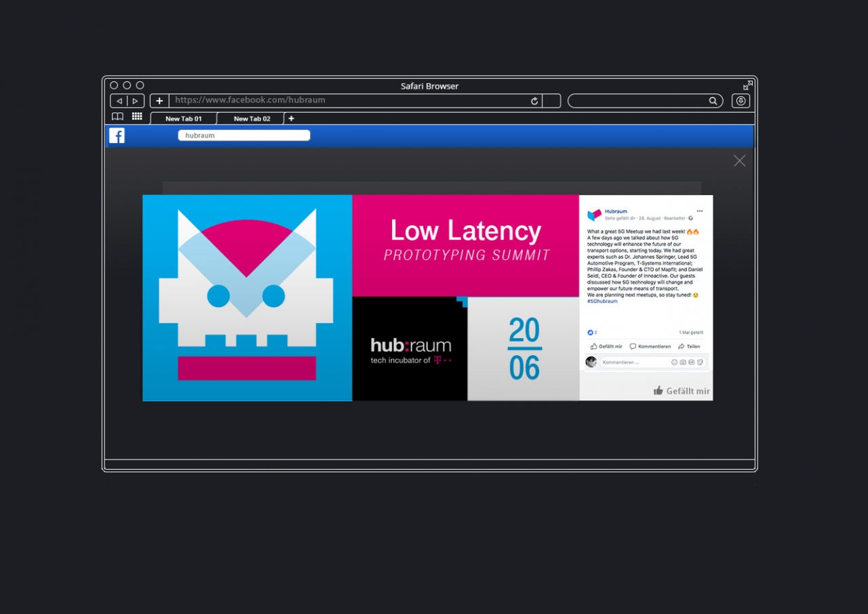This screenshot has width=868, height=614.
Task: View the 1 Mal geteilt shares
Action: pyautogui.click(x=691, y=333)
